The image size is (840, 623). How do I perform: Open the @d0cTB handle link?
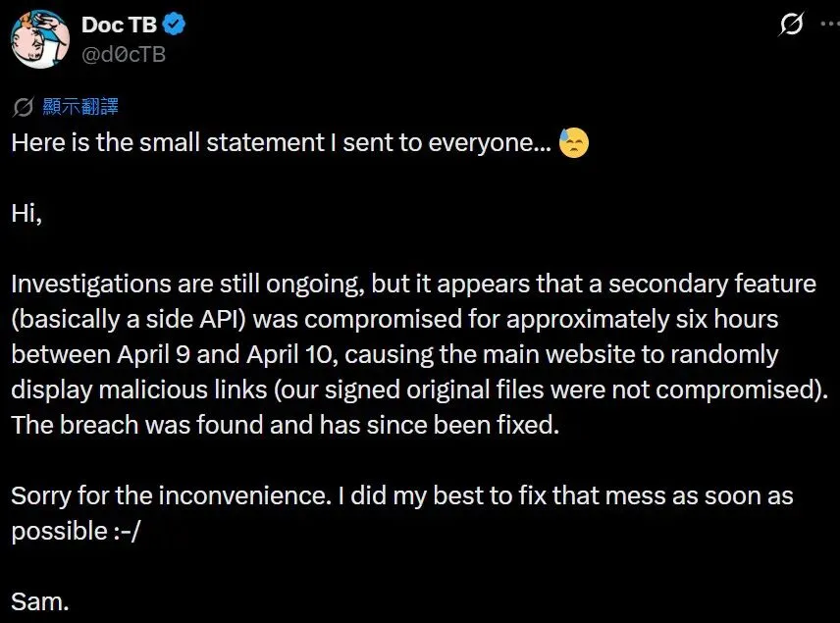(x=124, y=54)
